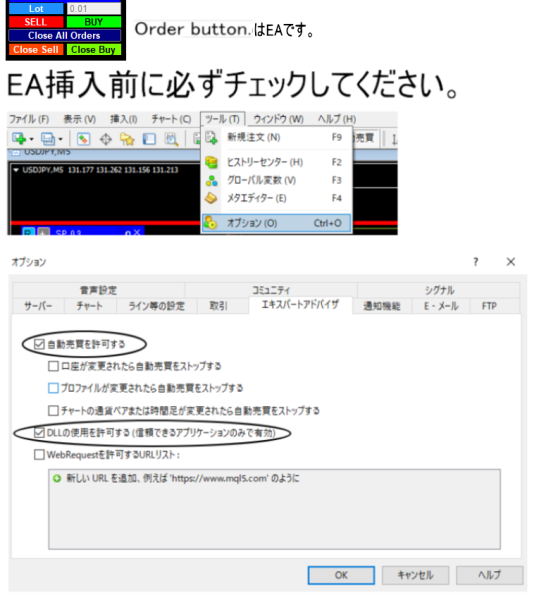Click the メタエディター menu entry
This screenshot has height=600, width=546.
tap(276, 198)
